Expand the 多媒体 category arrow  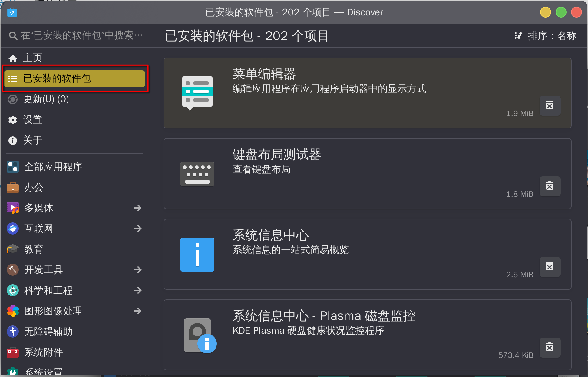coord(138,208)
